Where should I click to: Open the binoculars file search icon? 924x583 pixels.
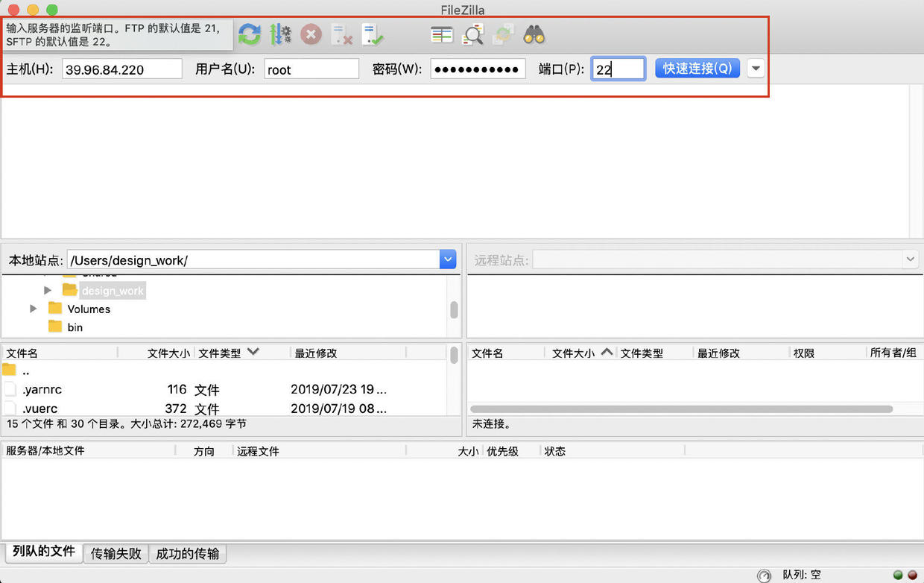coord(534,34)
